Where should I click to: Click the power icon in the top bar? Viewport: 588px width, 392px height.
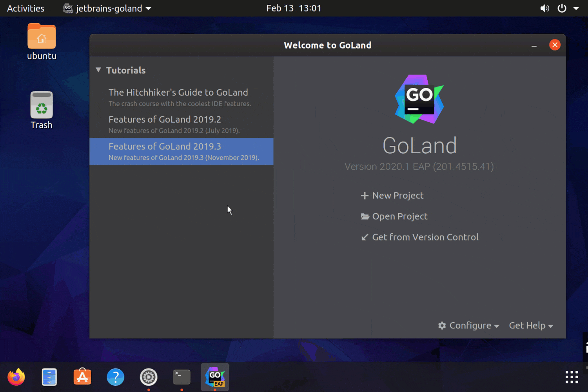pyautogui.click(x=561, y=8)
